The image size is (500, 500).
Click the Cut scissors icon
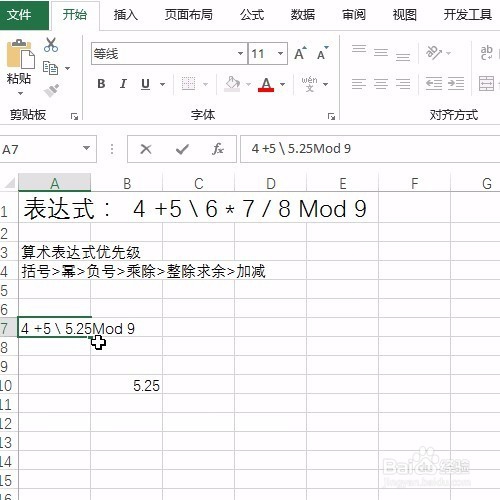pyautogui.click(x=51, y=45)
